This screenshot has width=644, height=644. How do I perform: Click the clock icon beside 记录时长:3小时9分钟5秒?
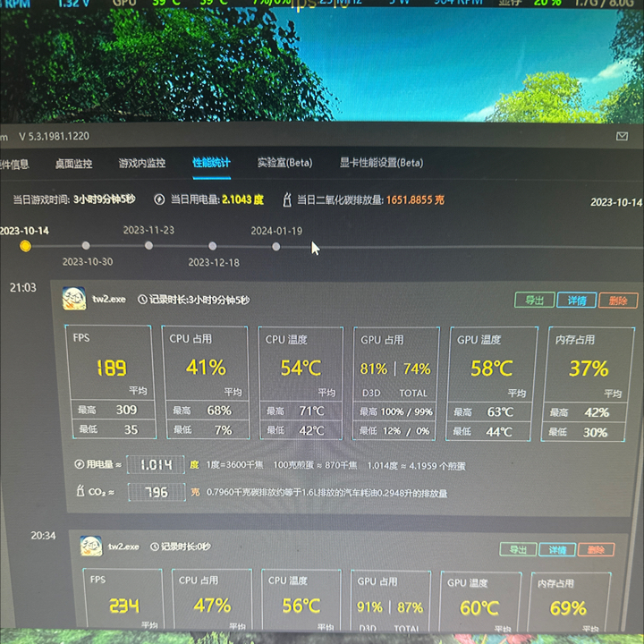tap(142, 300)
